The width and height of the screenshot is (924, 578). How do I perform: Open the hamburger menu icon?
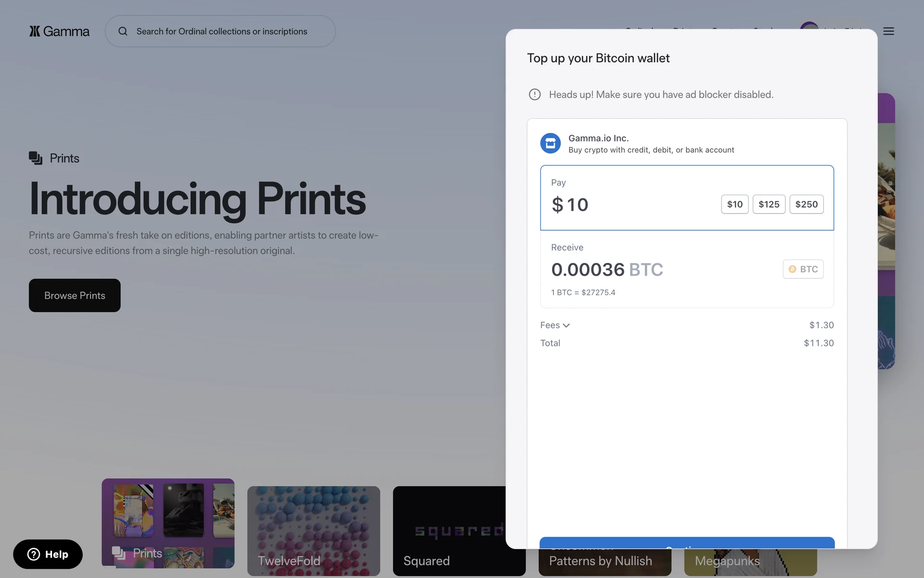click(x=888, y=31)
